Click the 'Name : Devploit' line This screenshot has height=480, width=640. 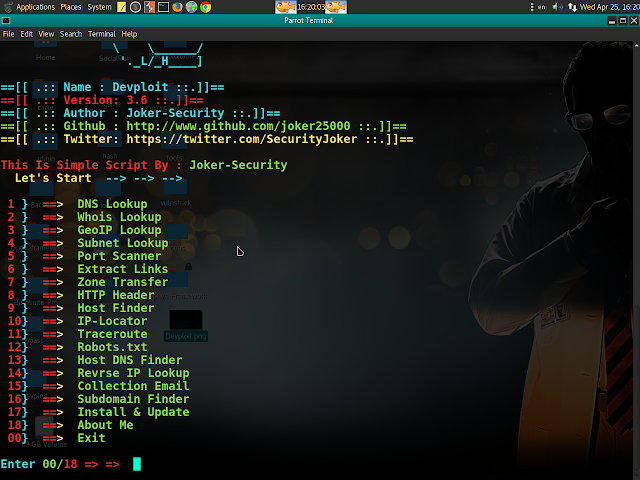[x=112, y=87]
